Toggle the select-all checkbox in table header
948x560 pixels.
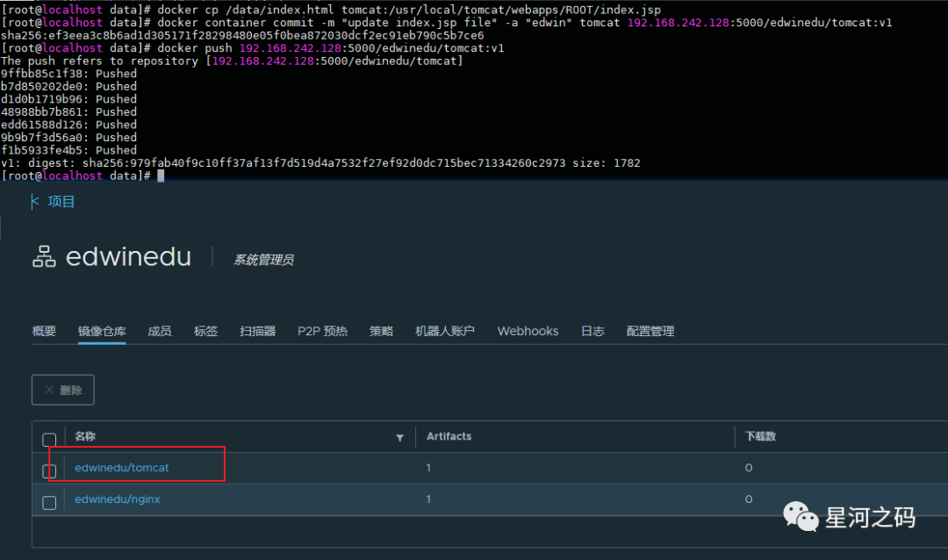coord(49,440)
